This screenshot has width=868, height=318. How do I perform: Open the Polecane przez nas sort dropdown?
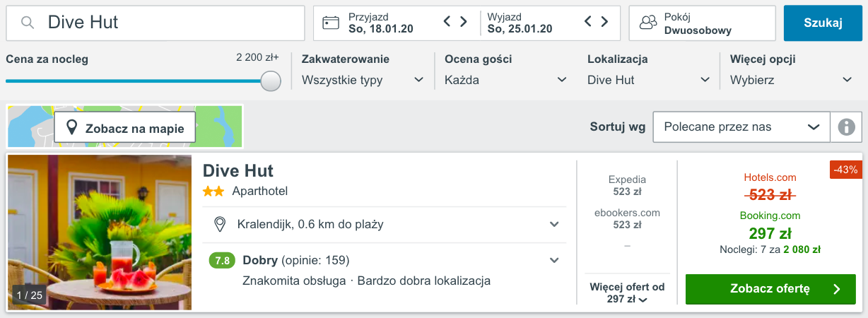[741, 127]
